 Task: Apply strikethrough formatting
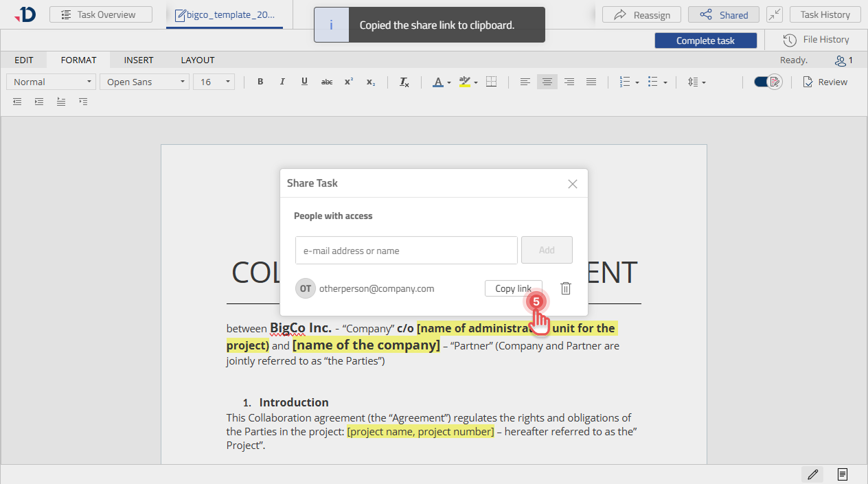326,82
